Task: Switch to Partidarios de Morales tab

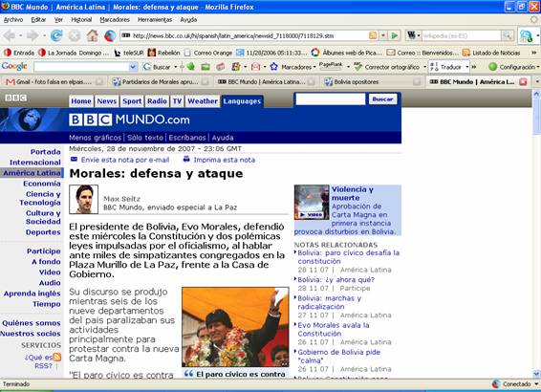Action: tap(161, 82)
